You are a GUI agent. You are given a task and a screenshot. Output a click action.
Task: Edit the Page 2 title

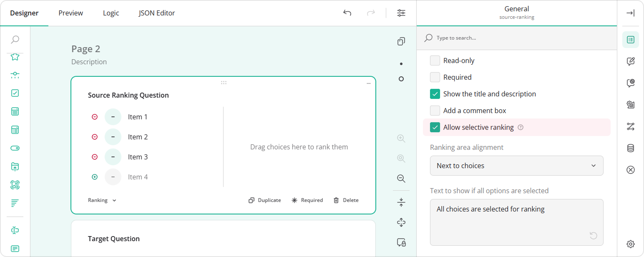[x=86, y=49]
